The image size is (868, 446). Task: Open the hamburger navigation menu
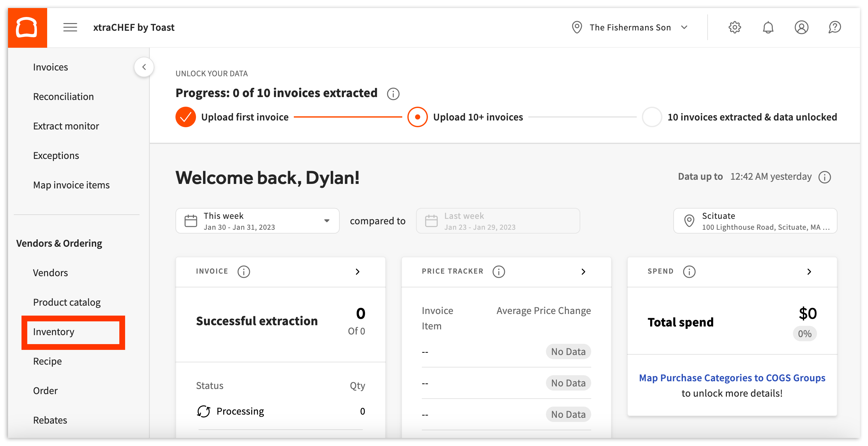point(70,27)
